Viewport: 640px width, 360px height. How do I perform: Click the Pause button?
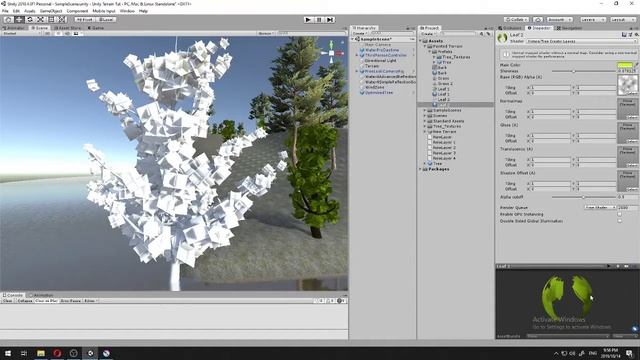(x=319, y=20)
